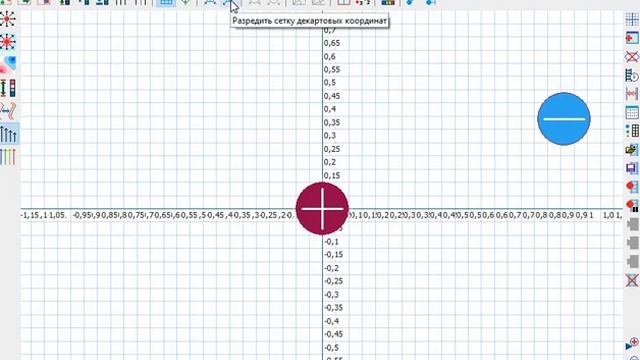Select the double-arrow between curves tool

[x=8, y=111]
